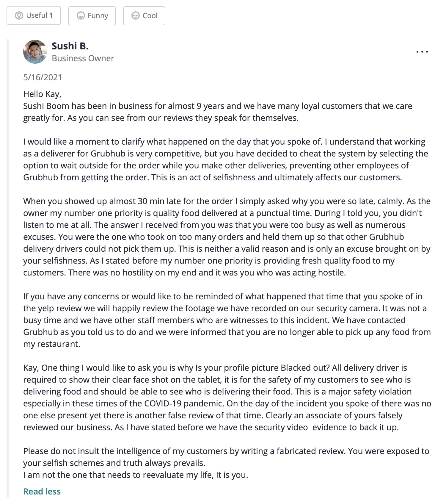Image resolution: width=446 pixels, height=504 pixels.
Task: Click the Useful vote count number
Action: tap(51, 15)
